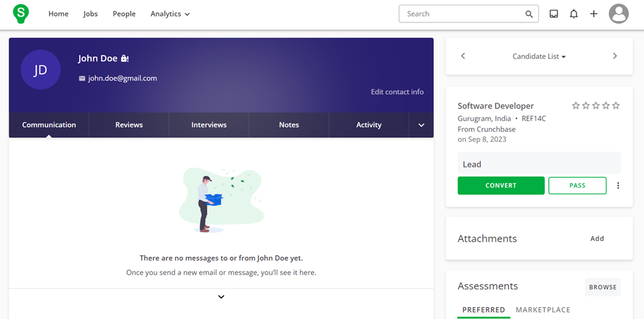
Task: Set rating to one star
Action: (x=576, y=106)
